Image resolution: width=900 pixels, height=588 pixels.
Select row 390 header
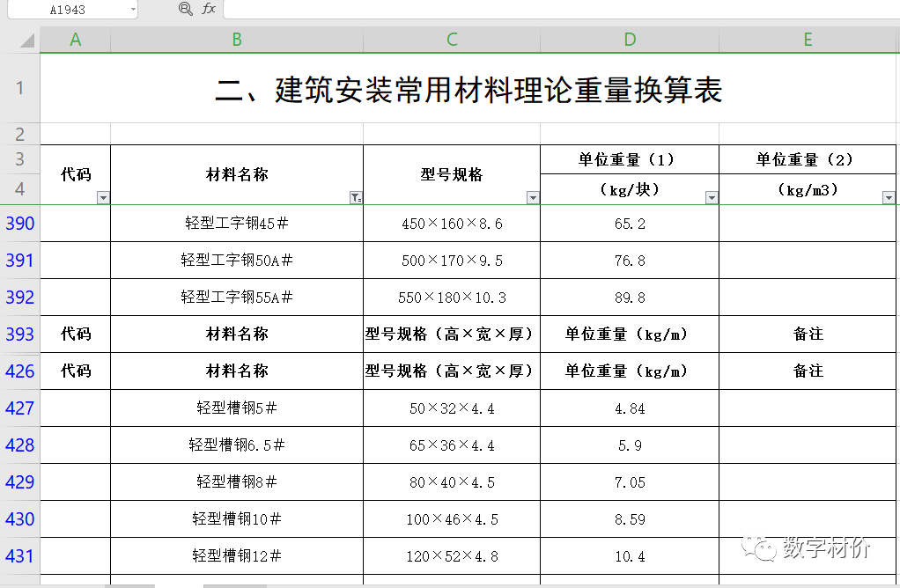(x=19, y=224)
